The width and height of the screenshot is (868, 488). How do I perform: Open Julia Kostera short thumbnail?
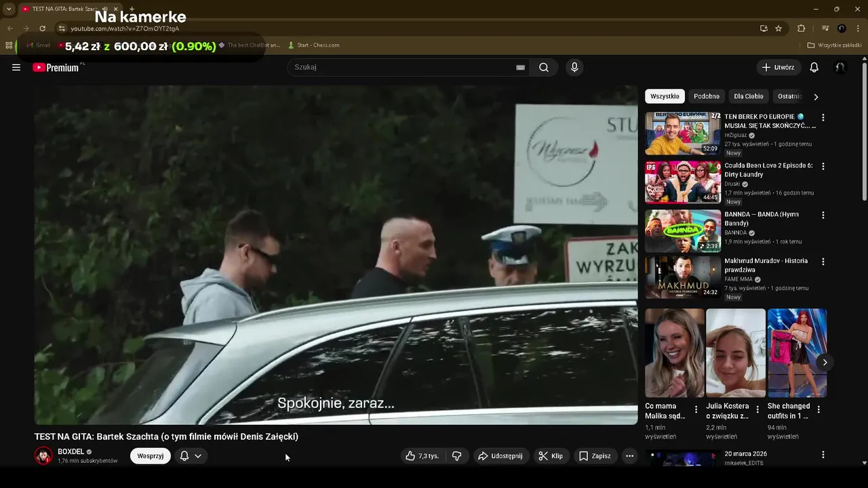736,353
